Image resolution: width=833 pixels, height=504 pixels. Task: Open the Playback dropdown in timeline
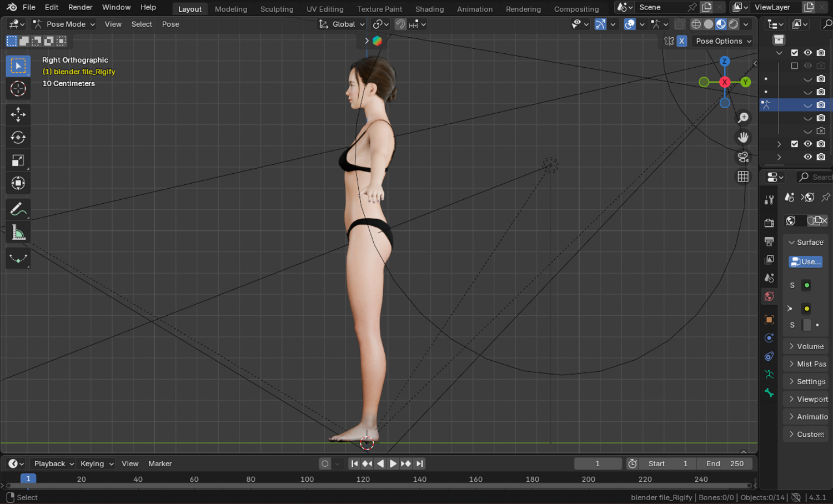point(54,463)
